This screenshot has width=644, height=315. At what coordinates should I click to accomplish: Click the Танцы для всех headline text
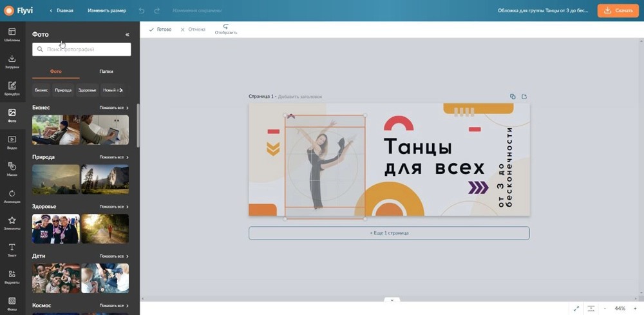point(433,157)
